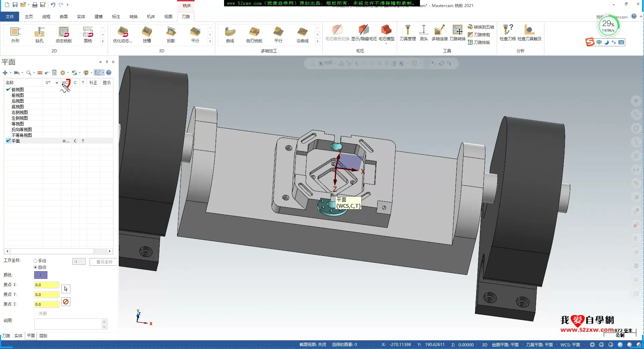644x349 pixels.
Task: Click inside the 原点 X input field
Action: pyautogui.click(x=46, y=285)
